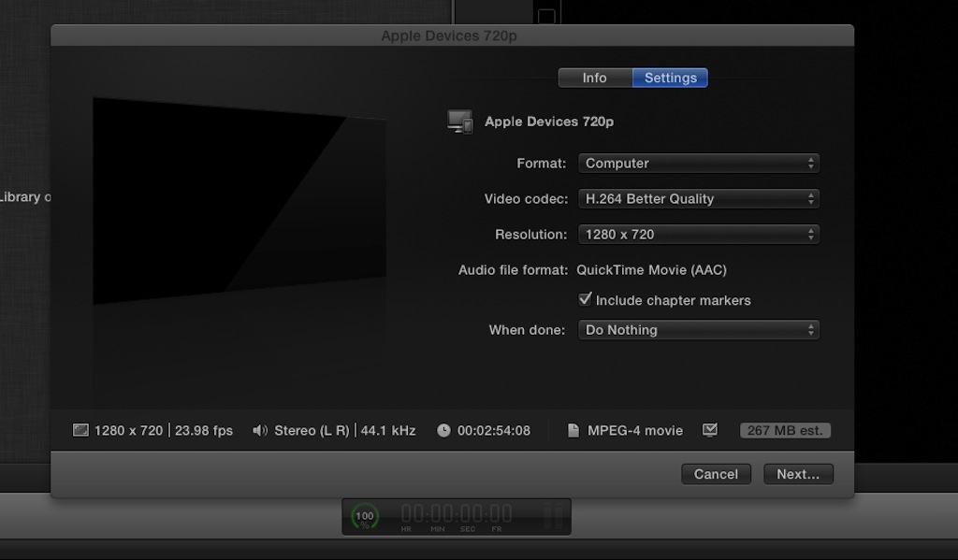Screen dimensions: 958x560
Task: Click the 100% background render indicator
Action: coord(365,517)
